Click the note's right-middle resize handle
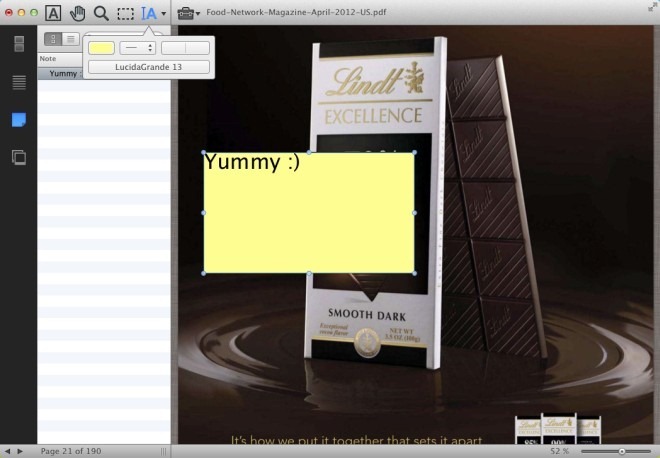Image resolution: width=660 pixels, height=458 pixels. (x=415, y=213)
